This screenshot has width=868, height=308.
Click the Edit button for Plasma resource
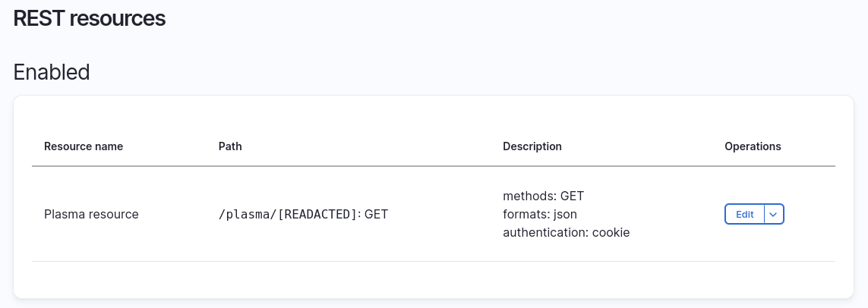[x=744, y=215]
